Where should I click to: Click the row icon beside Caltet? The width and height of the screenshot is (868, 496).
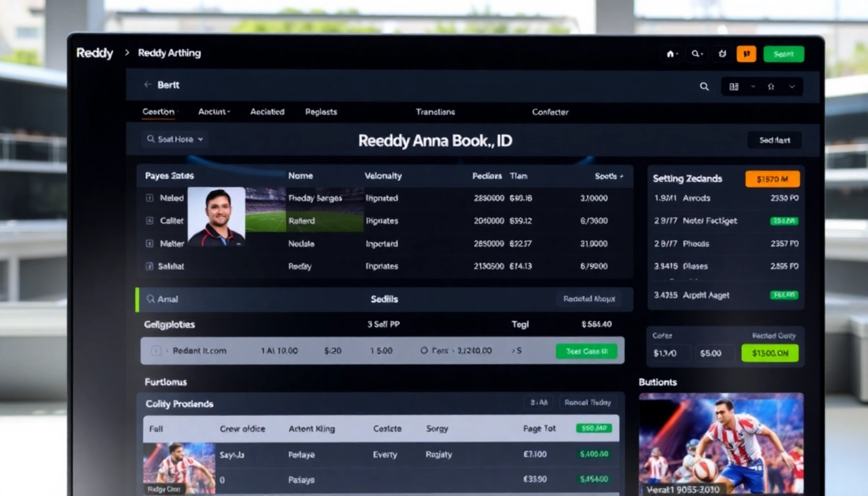pos(149,221)
